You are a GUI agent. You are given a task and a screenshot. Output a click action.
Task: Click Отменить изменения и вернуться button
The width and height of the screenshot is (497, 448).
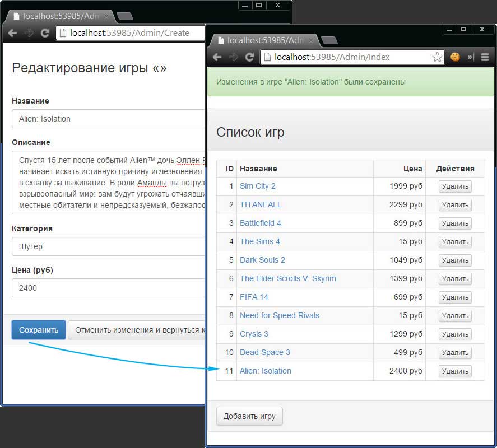click(x=137, y=330)
